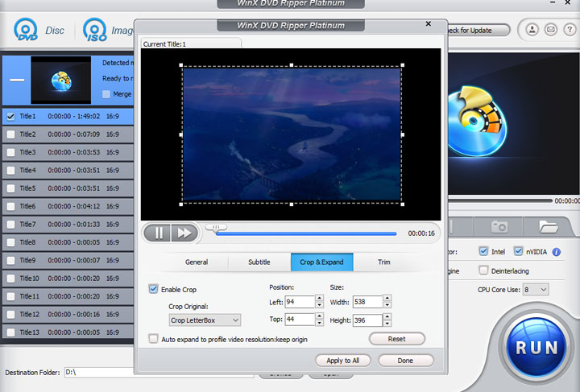Viewport: 580px width, 392px height.
Task: Click the main window preview progress bar
Action: coord(500,200)
